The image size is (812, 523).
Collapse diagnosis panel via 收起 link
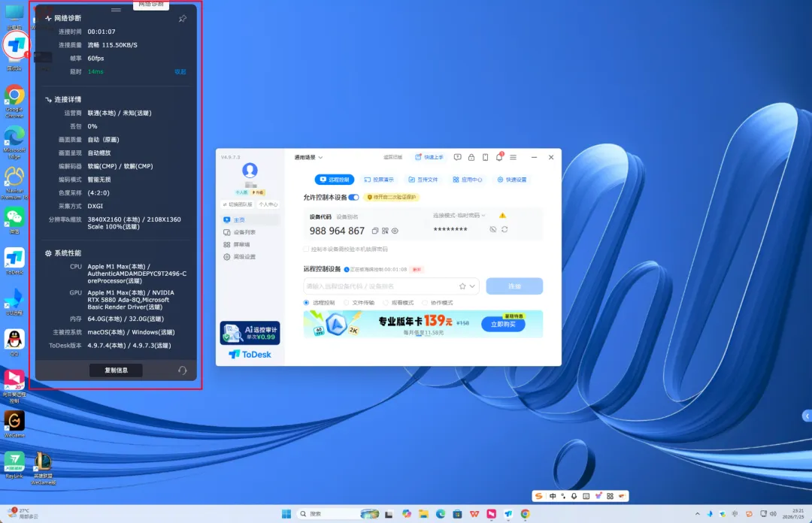(180, 72)
